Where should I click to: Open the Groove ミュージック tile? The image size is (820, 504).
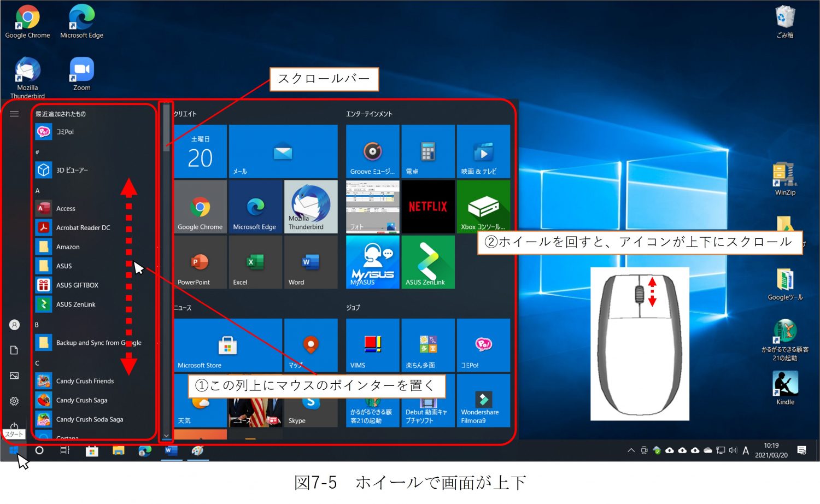pos(372,151)
